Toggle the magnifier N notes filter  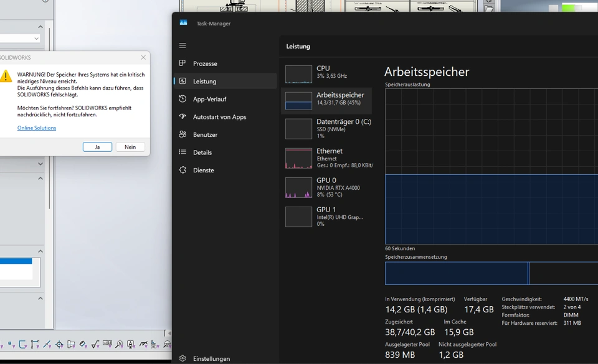(x=120, y=345)
